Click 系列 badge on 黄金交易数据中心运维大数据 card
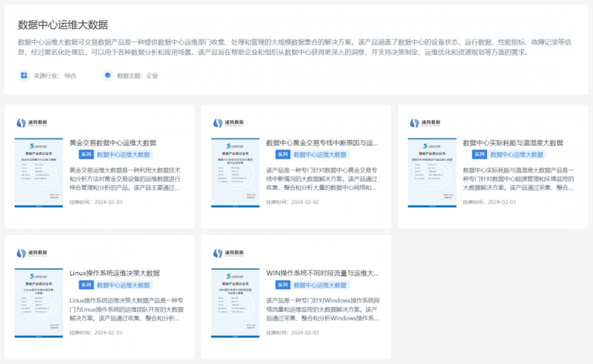This screenshot has height=364, width=593. coord(86,155)
